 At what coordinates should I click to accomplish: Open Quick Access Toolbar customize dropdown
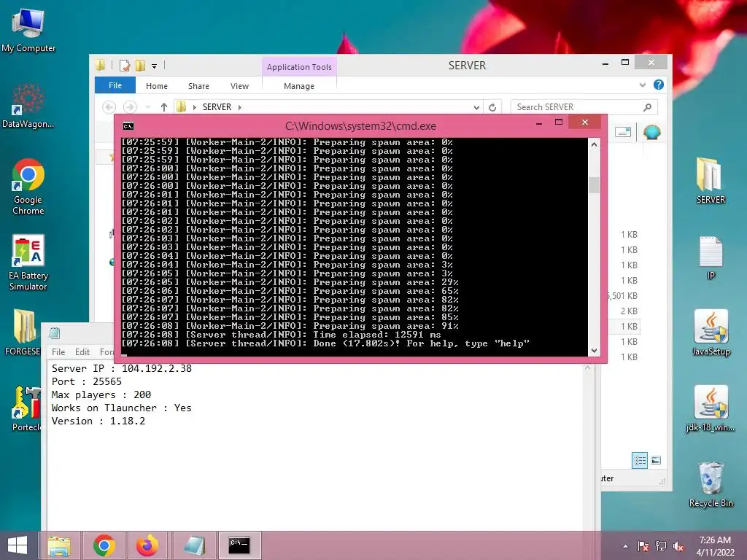click(x=155, y=66)
